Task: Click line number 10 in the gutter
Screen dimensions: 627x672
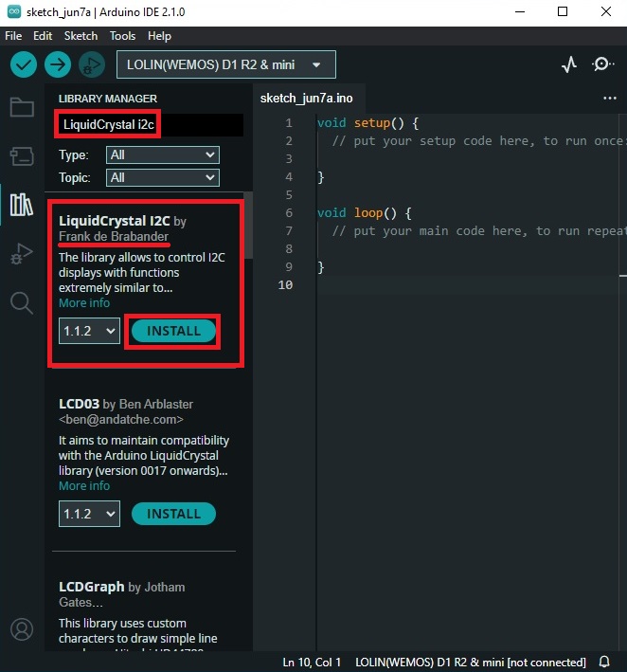Action: tap(286, 285)
